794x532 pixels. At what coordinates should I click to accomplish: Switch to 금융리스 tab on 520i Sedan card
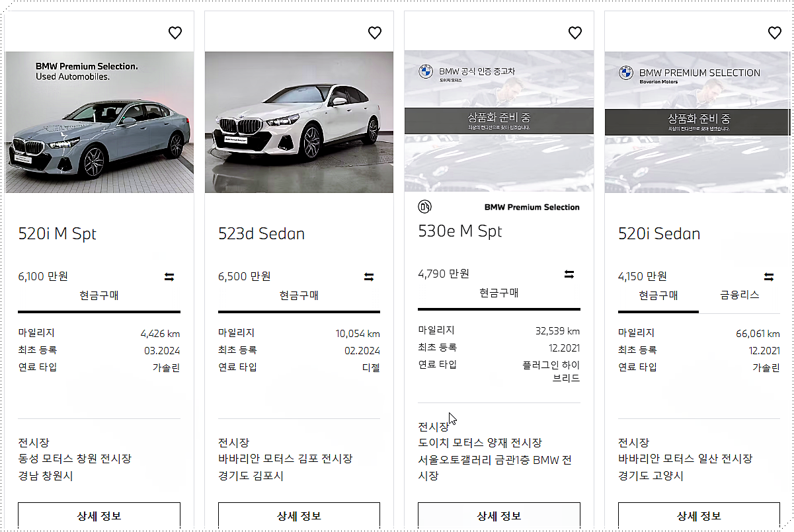click(x=739, y=295)
